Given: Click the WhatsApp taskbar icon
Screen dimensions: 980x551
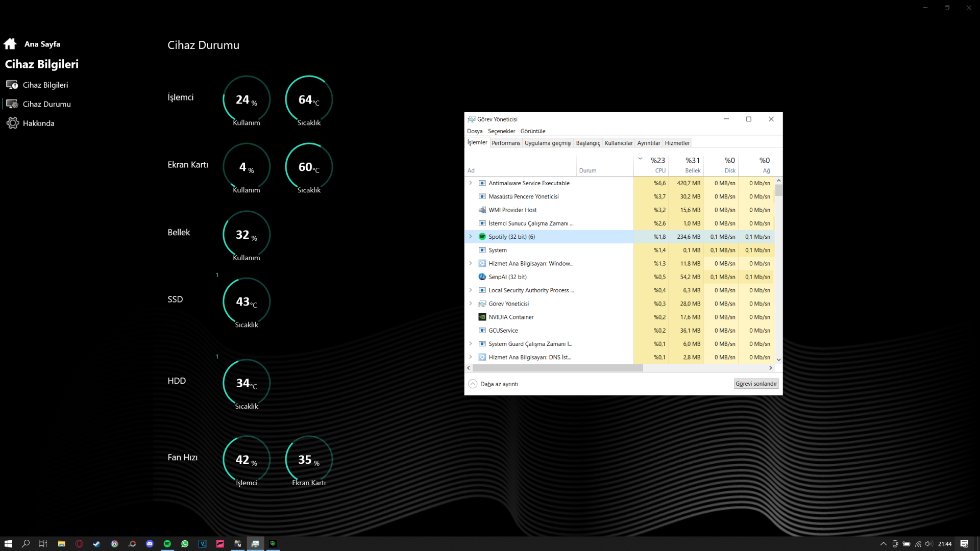Looking at the screenshot, I should (x=185, y=544).
